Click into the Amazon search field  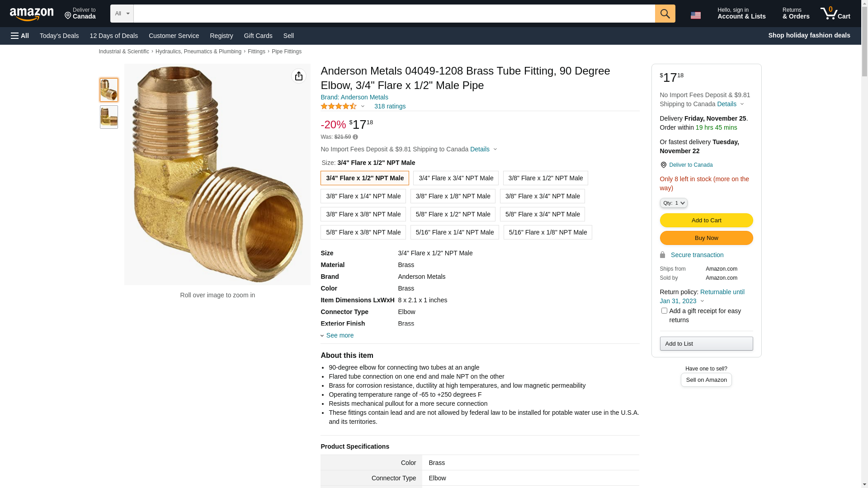[x=394, y=14]
